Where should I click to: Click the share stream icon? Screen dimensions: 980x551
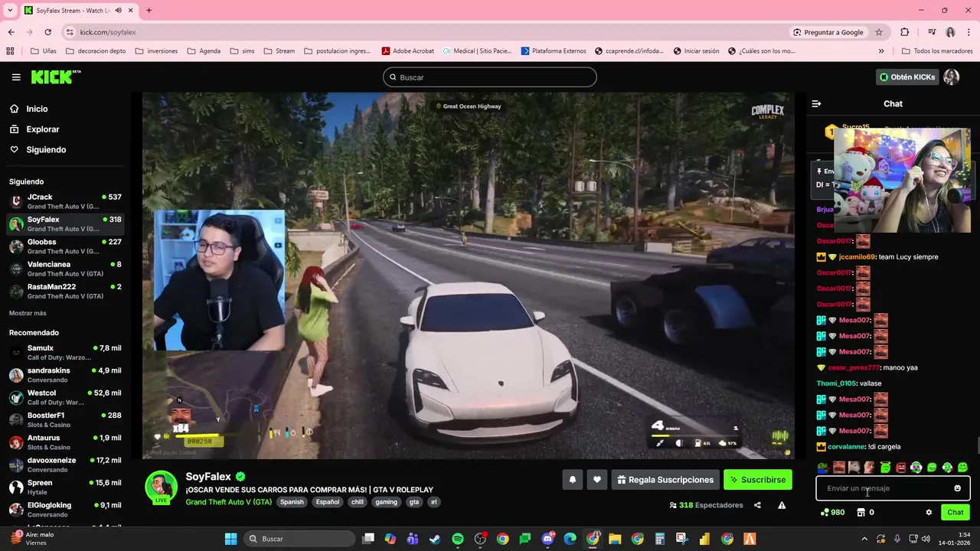click(757, 505)
